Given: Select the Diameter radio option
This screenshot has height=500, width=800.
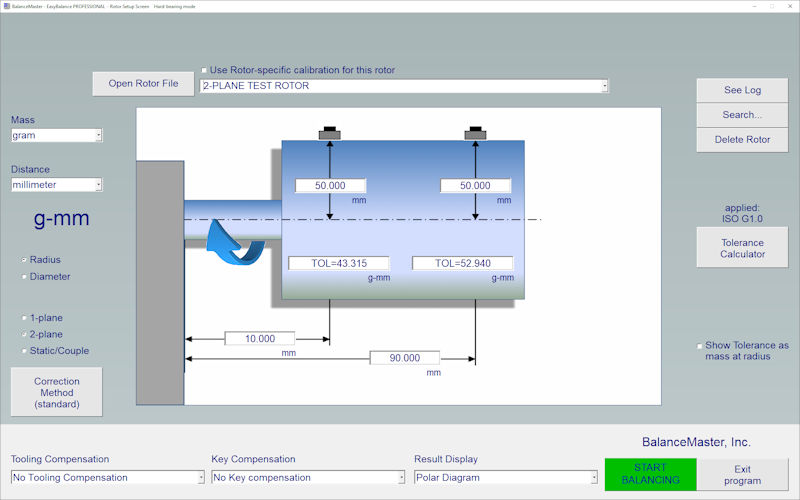Looking at the screenshot, I should click(24, 277).
